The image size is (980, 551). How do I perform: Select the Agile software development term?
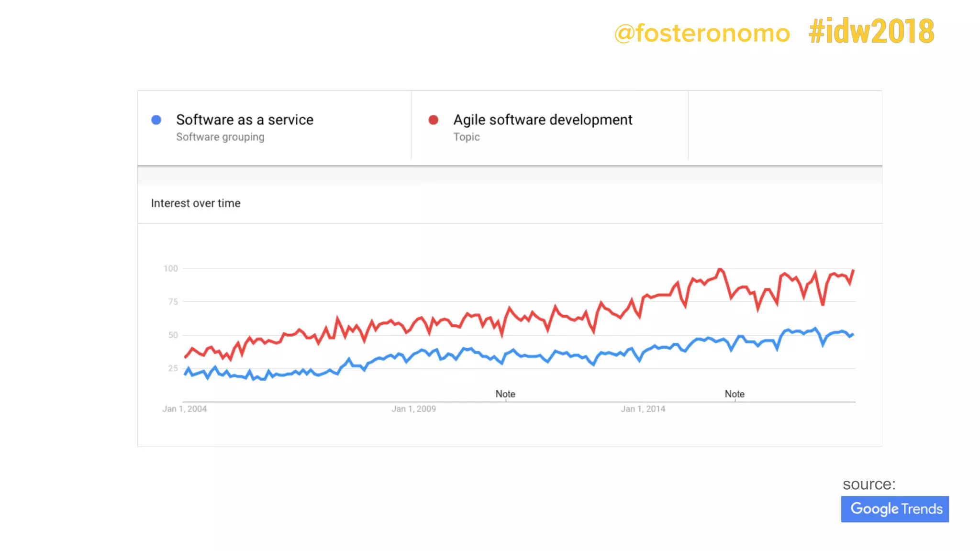(x=543, y=120)
